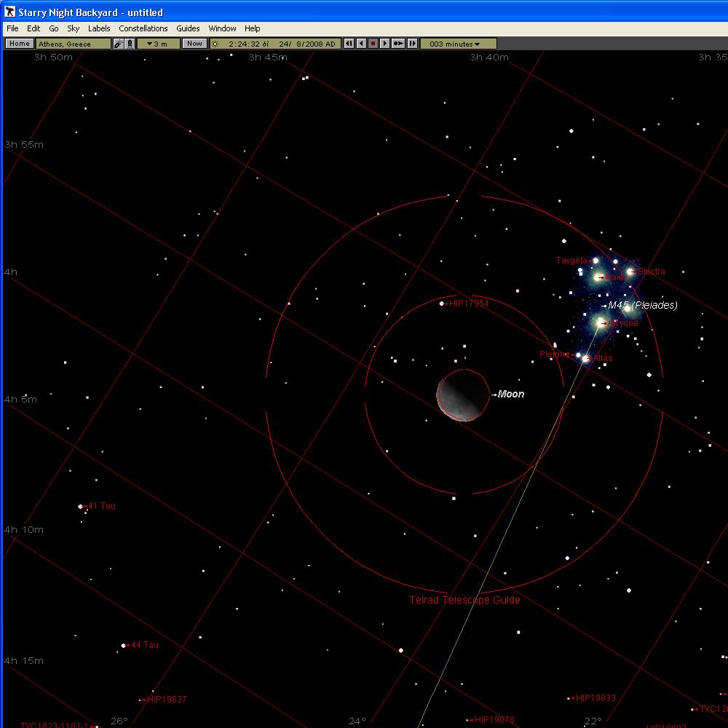The width and height of the screenshot is (728, 728).
Task: Step time backward one step
Action: (x=349, y=44)
